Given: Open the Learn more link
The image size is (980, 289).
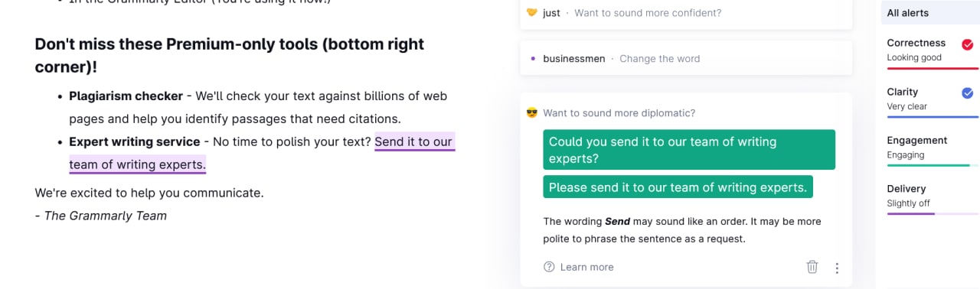Looking at the screenshot, I should pyautogui.click(x=586, y=267).
